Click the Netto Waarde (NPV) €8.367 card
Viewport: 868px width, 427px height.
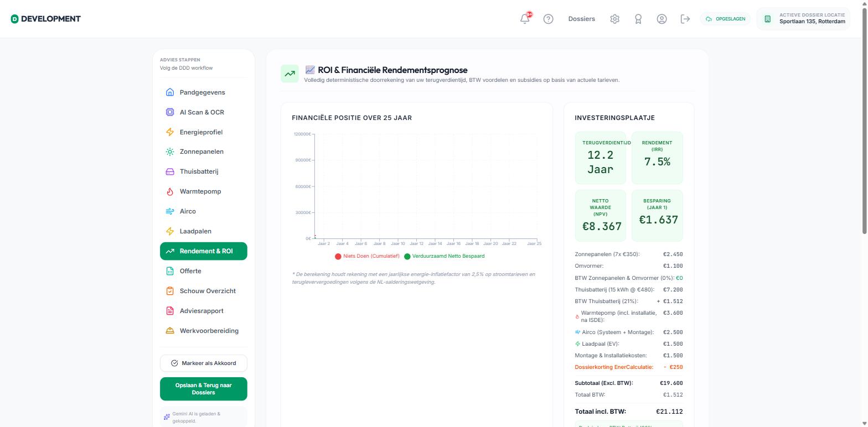pos(601,216)
